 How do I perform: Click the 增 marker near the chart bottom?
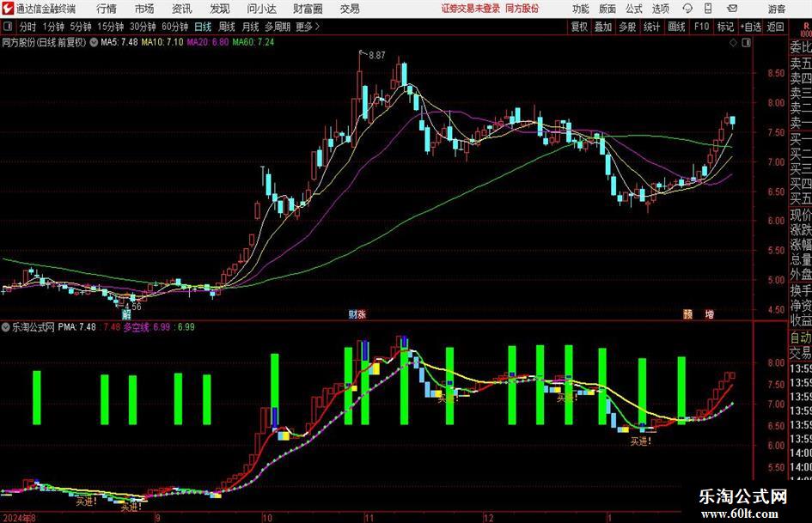(710, 314)
